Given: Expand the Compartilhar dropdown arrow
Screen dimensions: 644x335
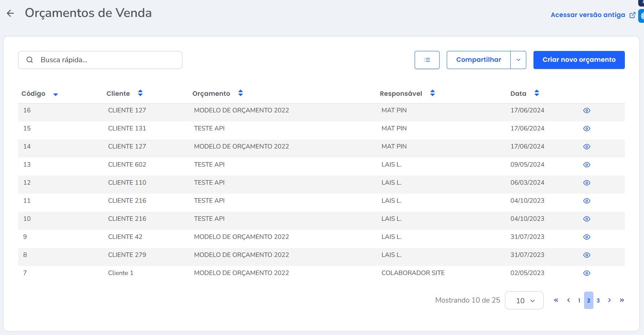Looking at the screenshot, I should click(x=518, y=60).
